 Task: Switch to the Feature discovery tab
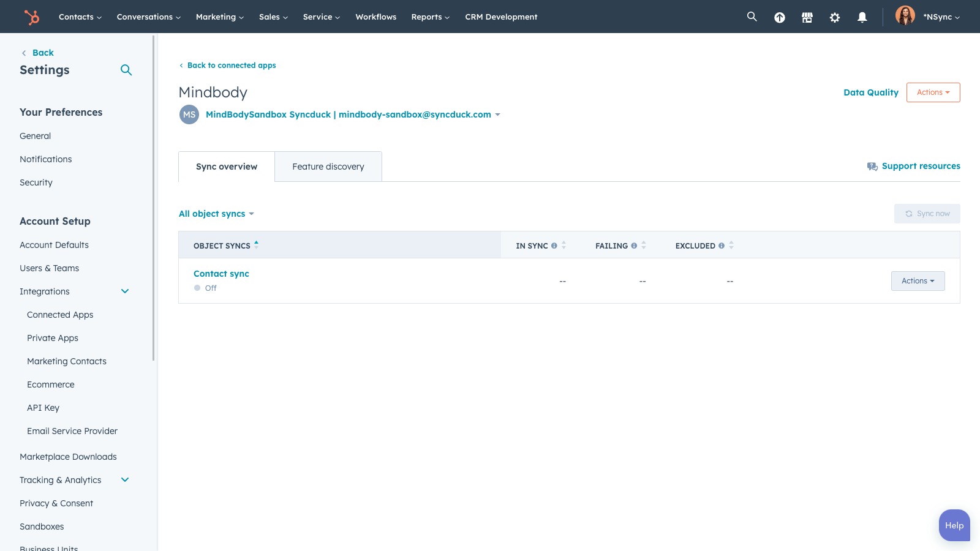point(328,167)
